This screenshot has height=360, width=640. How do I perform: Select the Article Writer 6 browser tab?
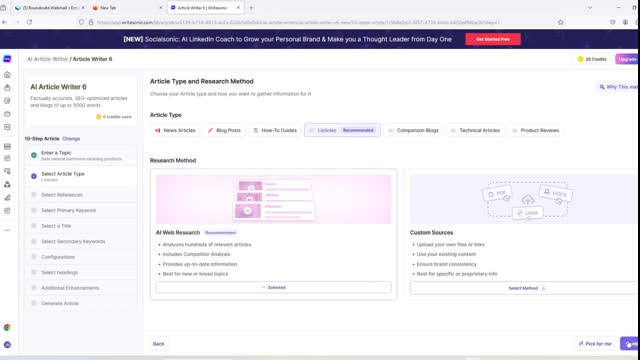coord(206,8)
